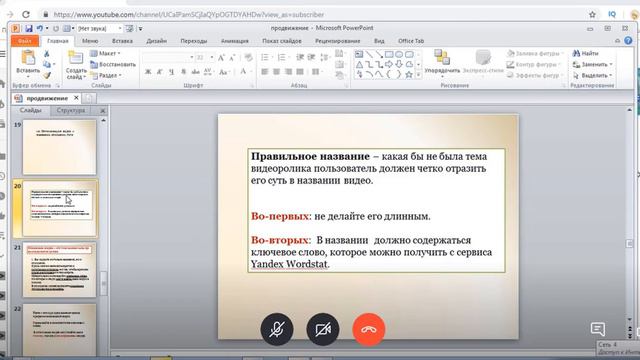Toggle camera off call button
Viewport: 640px width, 360px height.
(x=323, y=329)
